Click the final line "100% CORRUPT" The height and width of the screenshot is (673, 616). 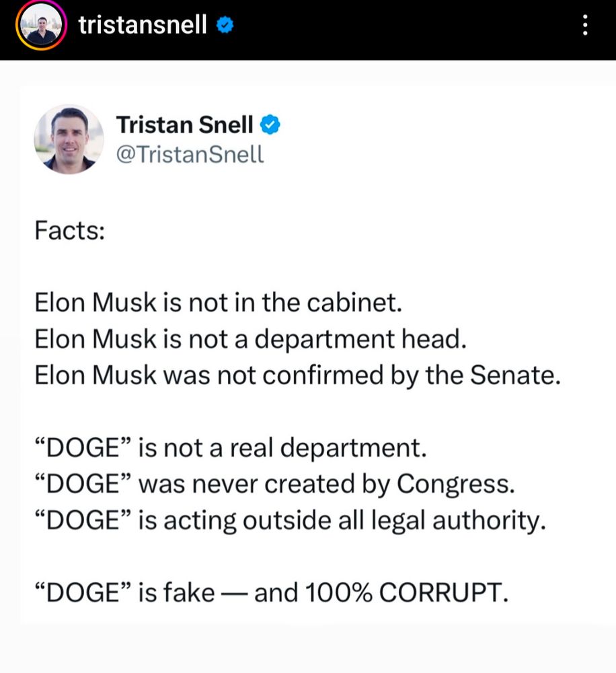(x=272, y=592)
